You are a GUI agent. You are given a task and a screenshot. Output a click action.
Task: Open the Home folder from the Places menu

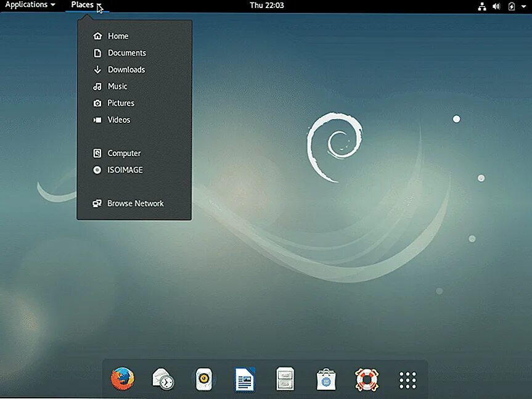(x=134, y=36)
